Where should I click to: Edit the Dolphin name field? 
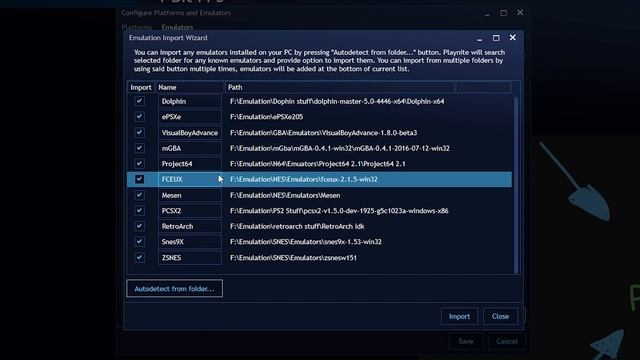[190, 101]
